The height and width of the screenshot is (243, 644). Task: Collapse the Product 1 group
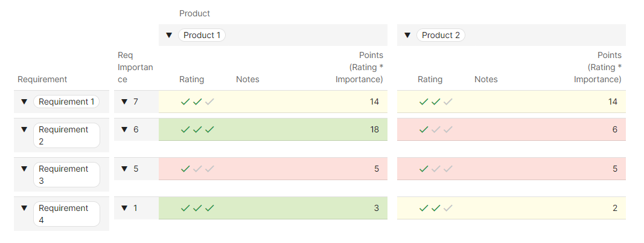169,35
